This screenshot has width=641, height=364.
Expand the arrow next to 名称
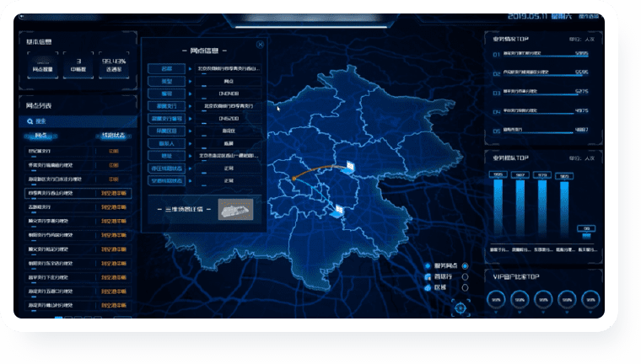[190, 69]
